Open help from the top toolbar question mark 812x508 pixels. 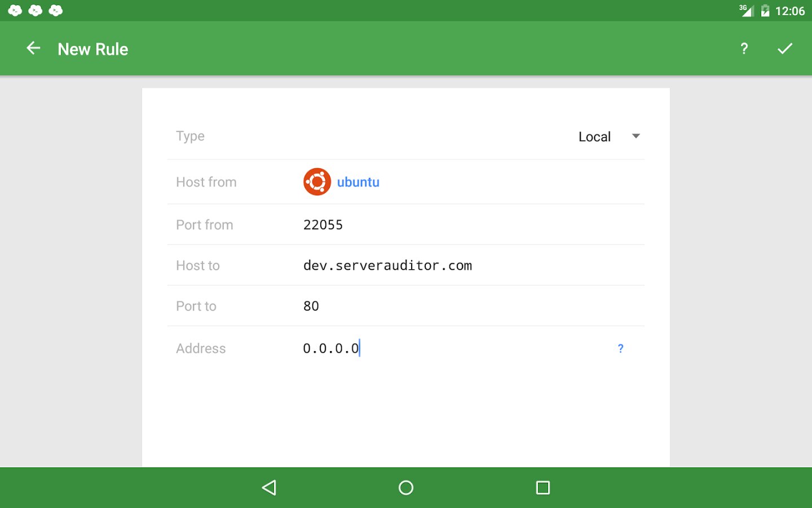click(744, 49)
